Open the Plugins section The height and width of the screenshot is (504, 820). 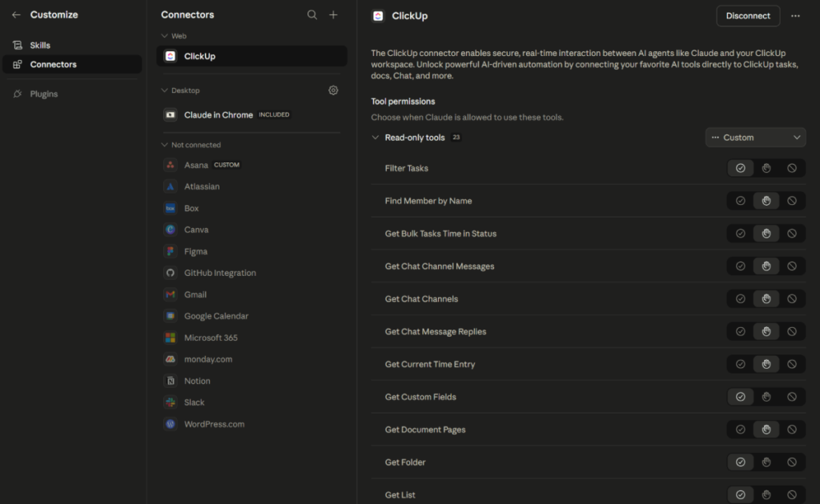pyautogui.click(x=72, y=94)
